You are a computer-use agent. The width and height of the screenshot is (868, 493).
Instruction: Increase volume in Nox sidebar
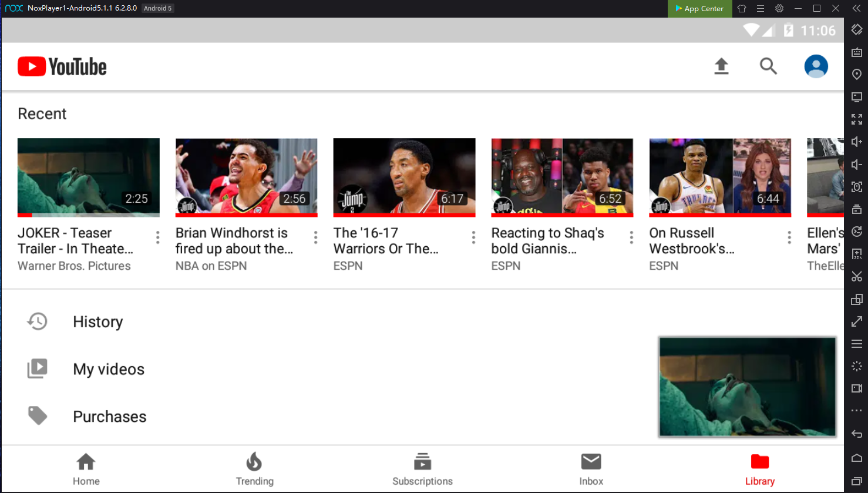click(857, 142)
